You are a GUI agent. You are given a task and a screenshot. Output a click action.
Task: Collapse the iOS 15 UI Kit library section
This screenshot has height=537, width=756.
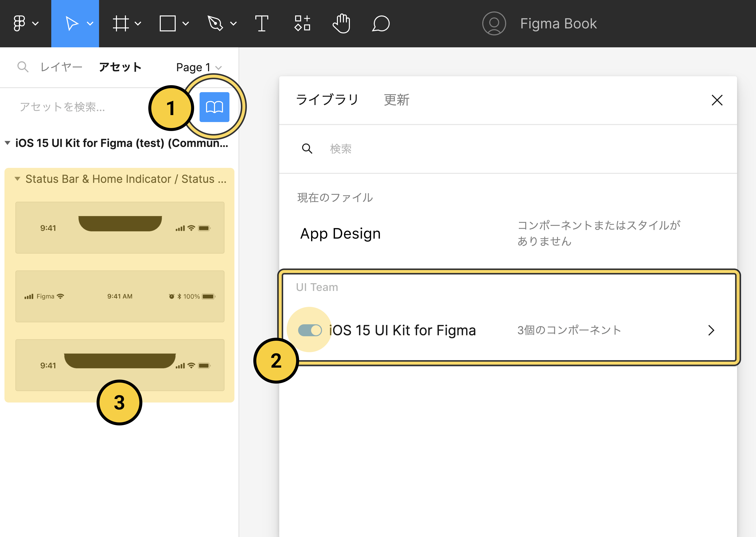(x=8, y=143)
